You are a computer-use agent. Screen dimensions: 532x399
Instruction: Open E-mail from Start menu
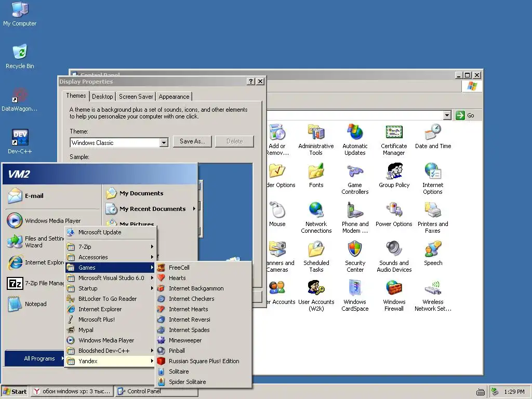pyautogui.click(x=52, y=196)
